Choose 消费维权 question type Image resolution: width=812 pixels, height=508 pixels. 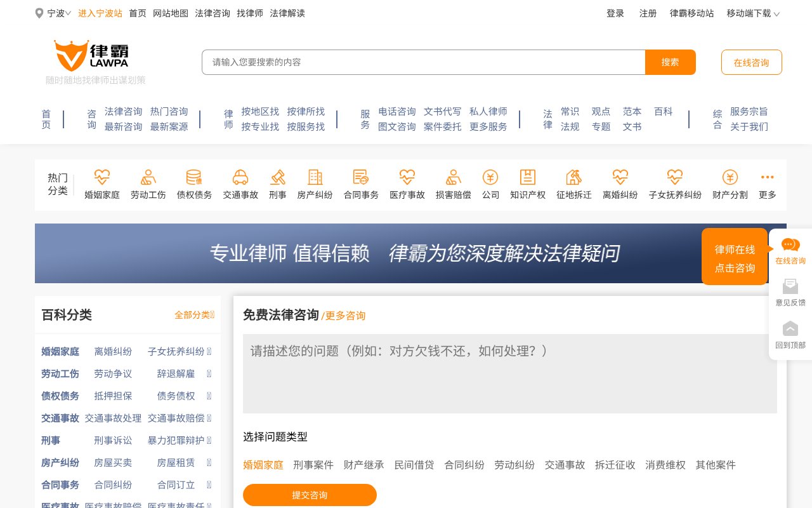[665, 465]
